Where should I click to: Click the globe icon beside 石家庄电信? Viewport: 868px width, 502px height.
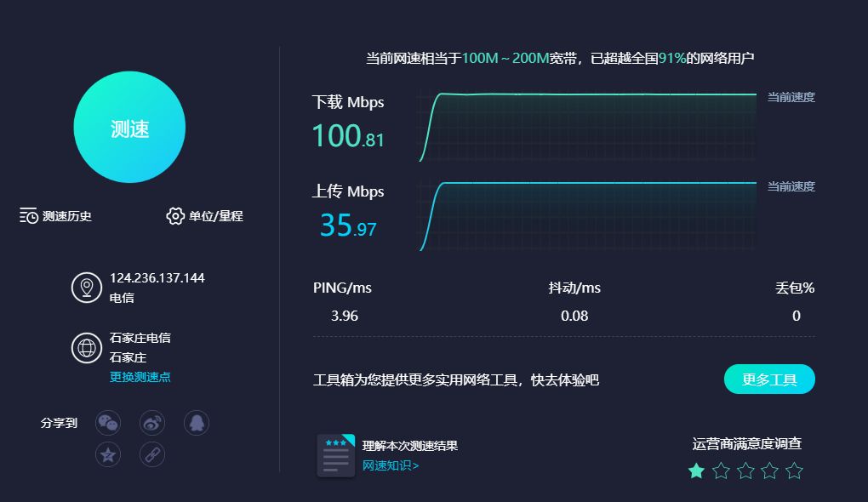(87, 348)
